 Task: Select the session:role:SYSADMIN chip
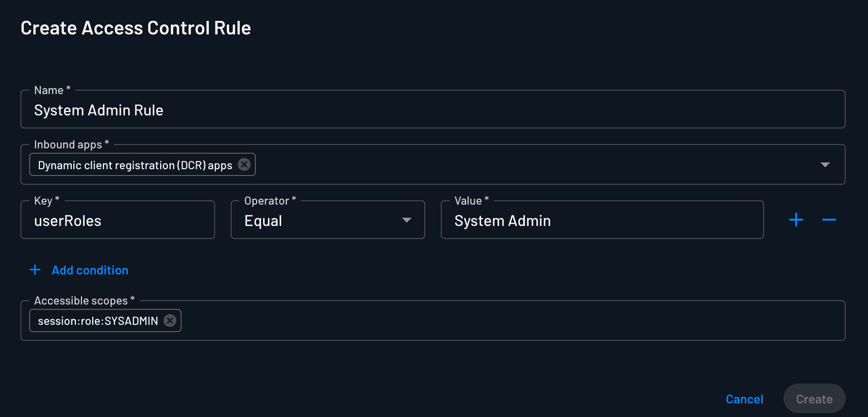[97, 321]
